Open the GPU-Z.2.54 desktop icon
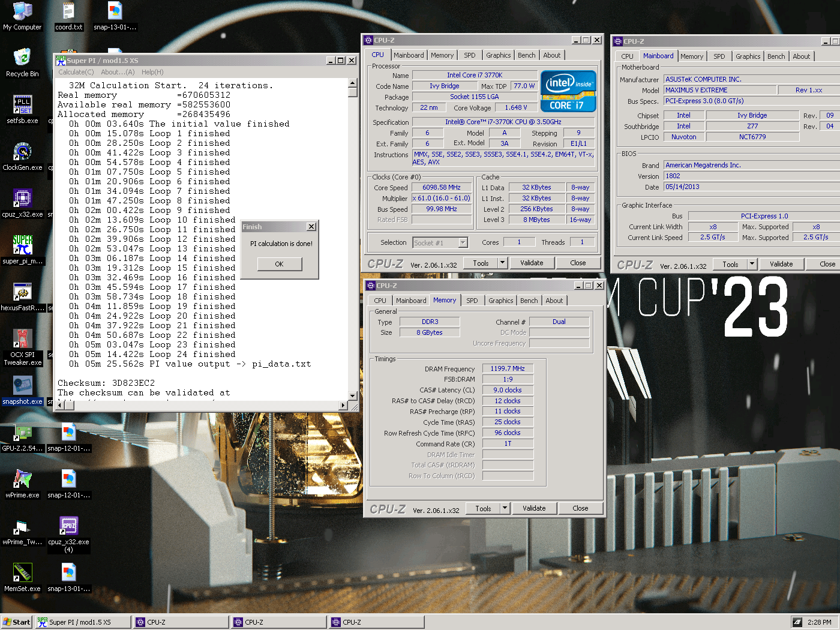This screenshot has width=840, height=630. [22, 437]
